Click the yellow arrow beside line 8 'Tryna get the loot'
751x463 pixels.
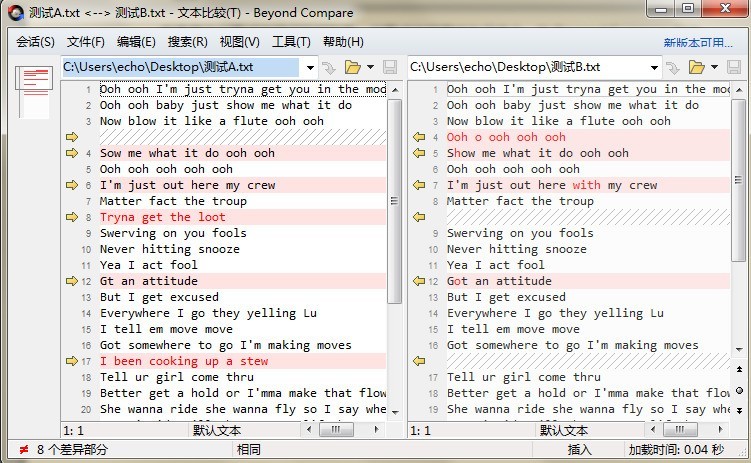coord(72,217)
